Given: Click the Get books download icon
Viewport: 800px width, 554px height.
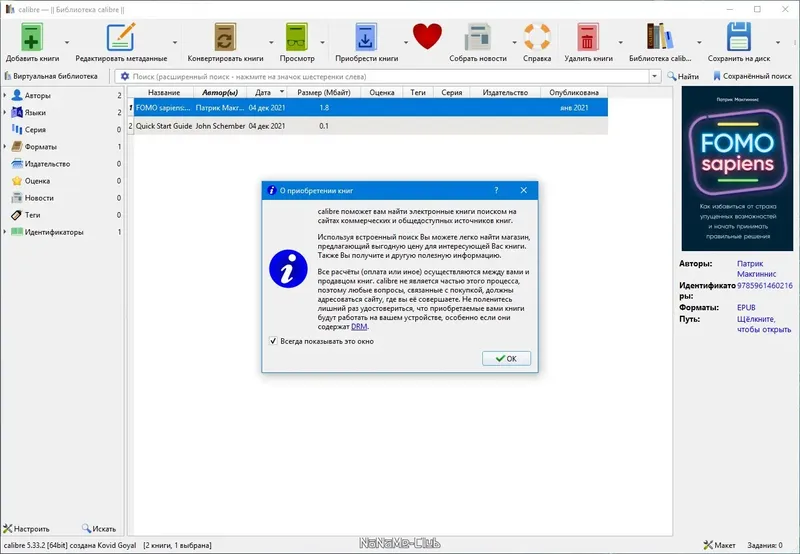Looking at the screenshot, I should (366, 37).
